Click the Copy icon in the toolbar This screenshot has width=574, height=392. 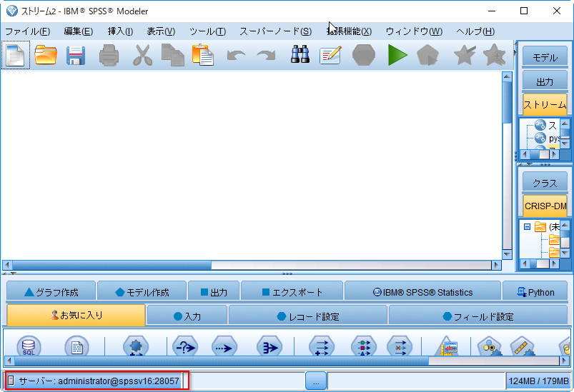pos(173,56)
